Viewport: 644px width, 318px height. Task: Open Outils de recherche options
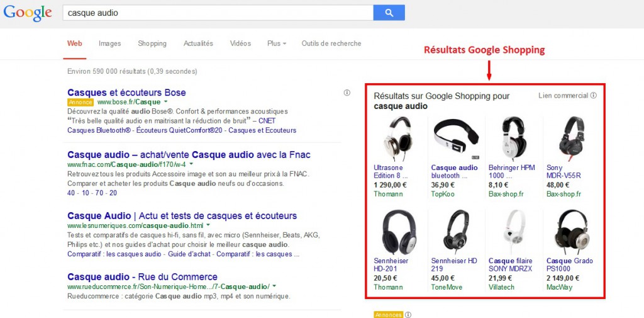pos(331,43)
